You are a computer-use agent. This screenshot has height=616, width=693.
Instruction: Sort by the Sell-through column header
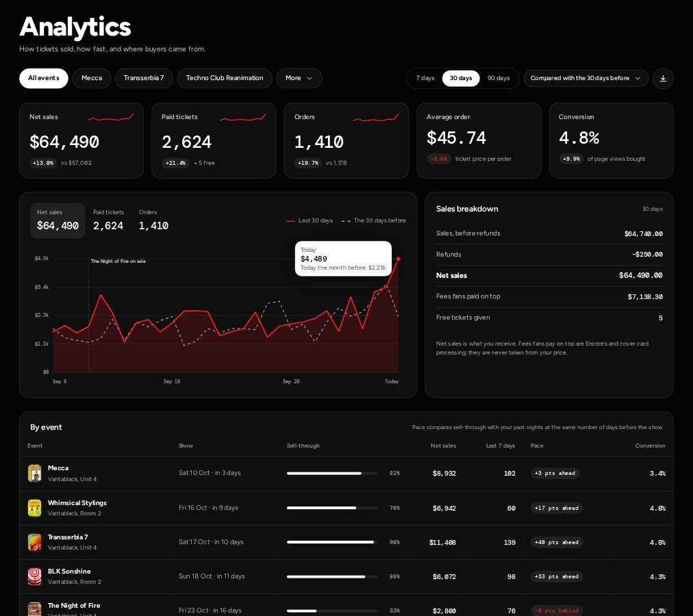pyautogui.click(x=303, y=446)
